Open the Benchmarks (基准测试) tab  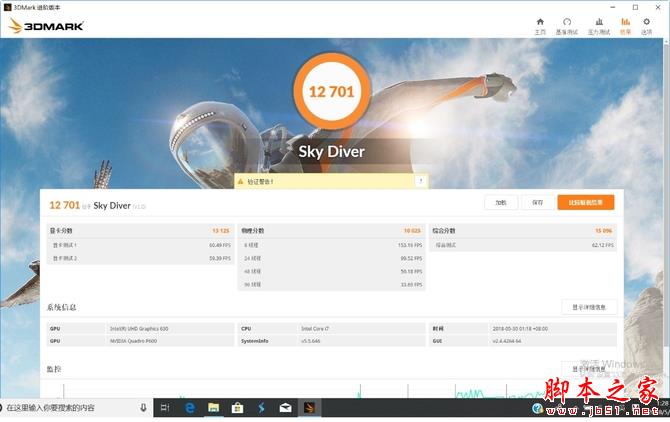(x=567, y=26)
